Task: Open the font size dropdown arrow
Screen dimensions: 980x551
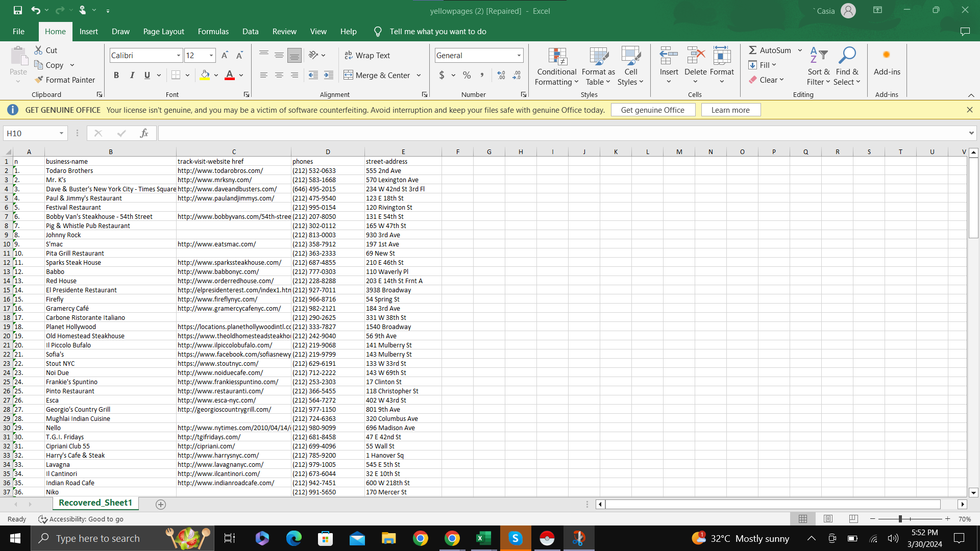Action: [x=211, y=55]
